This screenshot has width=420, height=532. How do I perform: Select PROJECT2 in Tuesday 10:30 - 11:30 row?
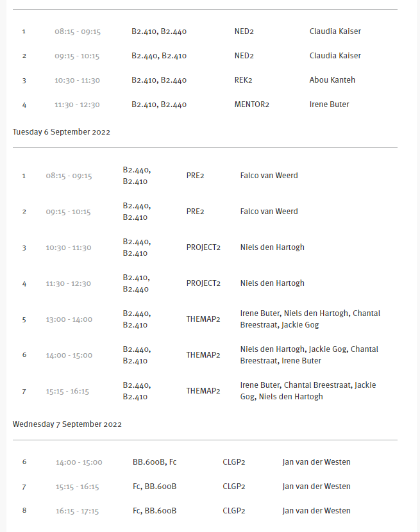pyautogui.click(x=203, y=247)
